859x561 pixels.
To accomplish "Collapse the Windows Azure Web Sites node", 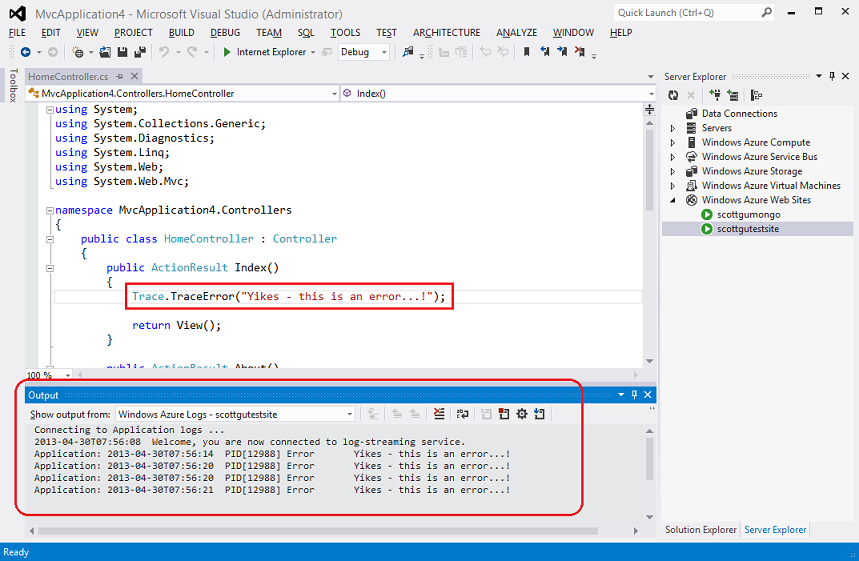I will [673, 201].
